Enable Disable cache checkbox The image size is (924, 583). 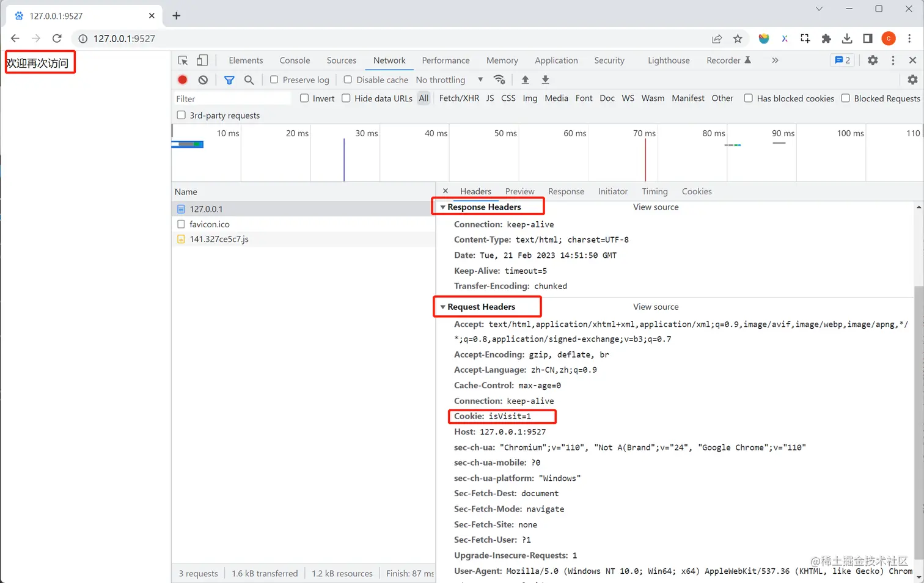coord(348,80)
